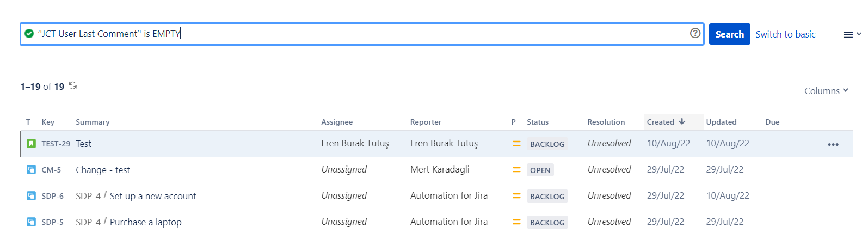868x233 pixels.
Task: Open the 'Change - test' summary
Action: (x=103, y=170)
